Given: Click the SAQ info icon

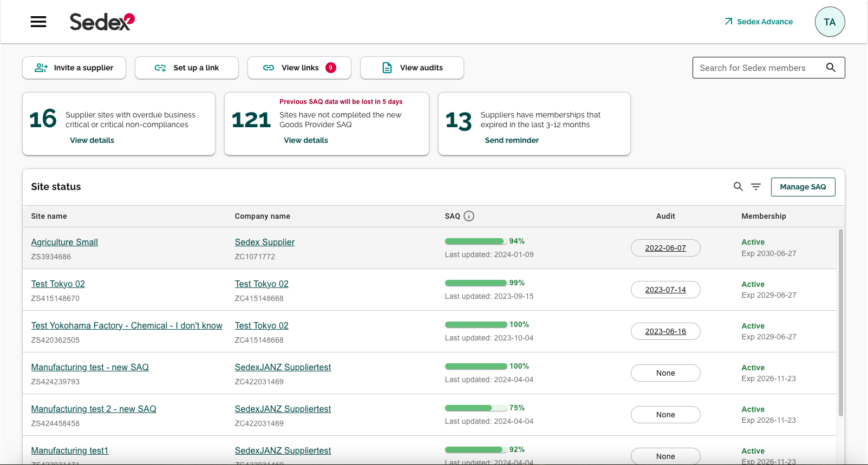Looking at the screenshot, I should (x=469, y=216).
